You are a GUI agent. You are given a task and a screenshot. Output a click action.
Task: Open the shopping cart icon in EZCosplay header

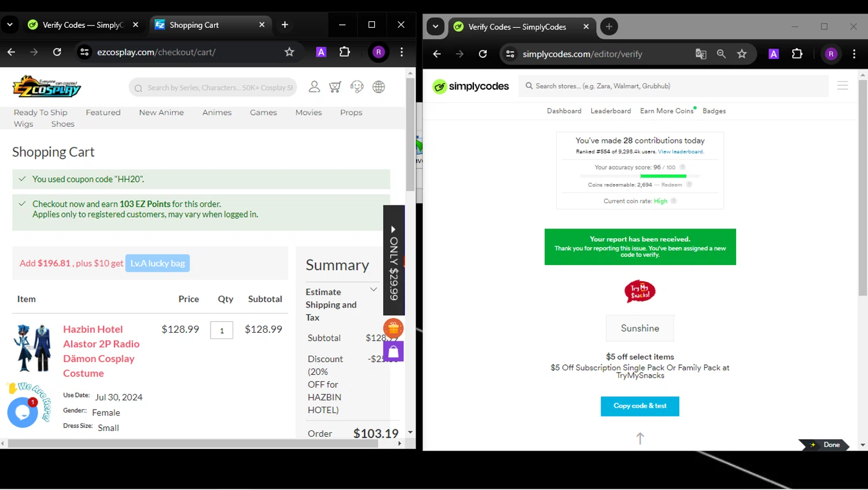click(x=335, y=87)
